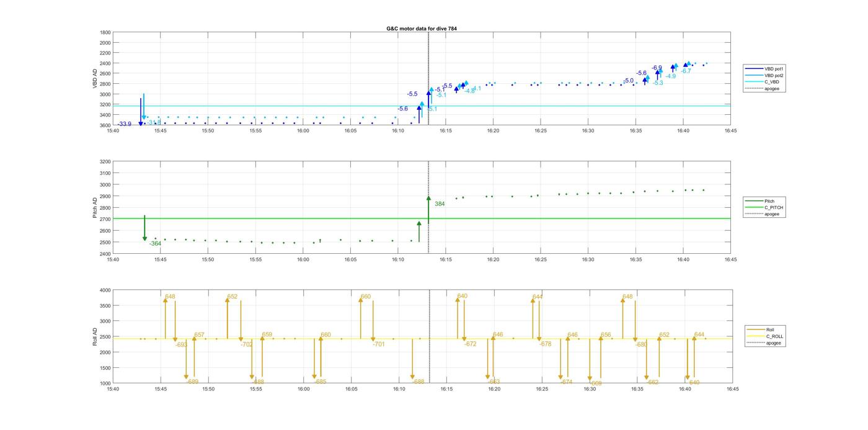
Task: Click the "1800" tick on VBD axis
Action: 106,32
